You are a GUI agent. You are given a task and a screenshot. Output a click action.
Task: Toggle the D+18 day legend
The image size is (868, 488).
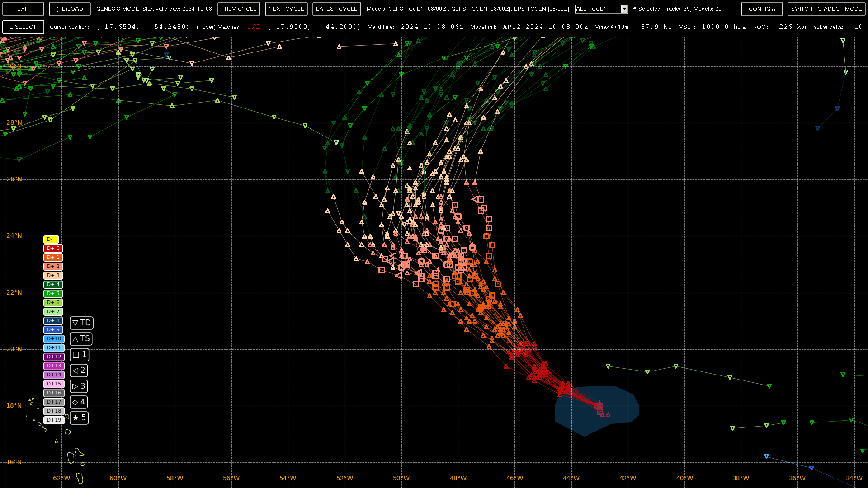(x=54, y=411)
